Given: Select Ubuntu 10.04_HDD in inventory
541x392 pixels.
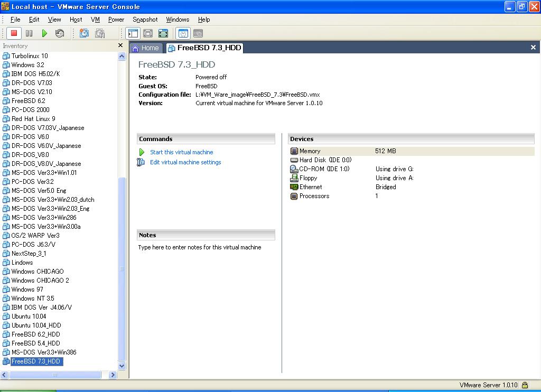Looking at the screenshot, I should [x=36, y=325].
